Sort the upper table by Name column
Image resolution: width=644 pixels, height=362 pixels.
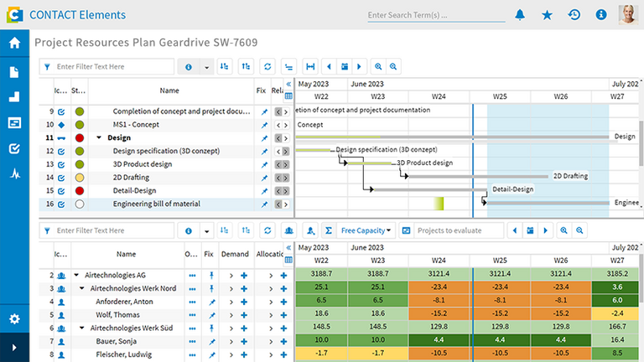(x=169, y=90)
